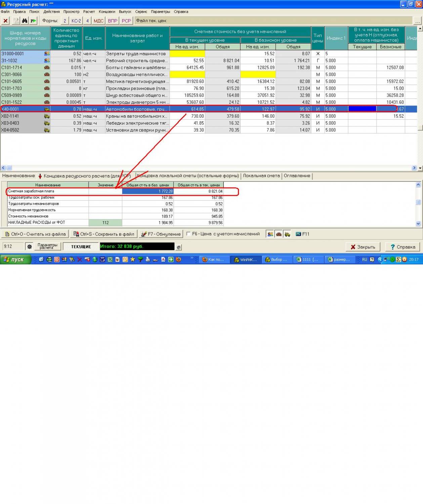Click the material icon in row С101-0605

tap(47, 81)
